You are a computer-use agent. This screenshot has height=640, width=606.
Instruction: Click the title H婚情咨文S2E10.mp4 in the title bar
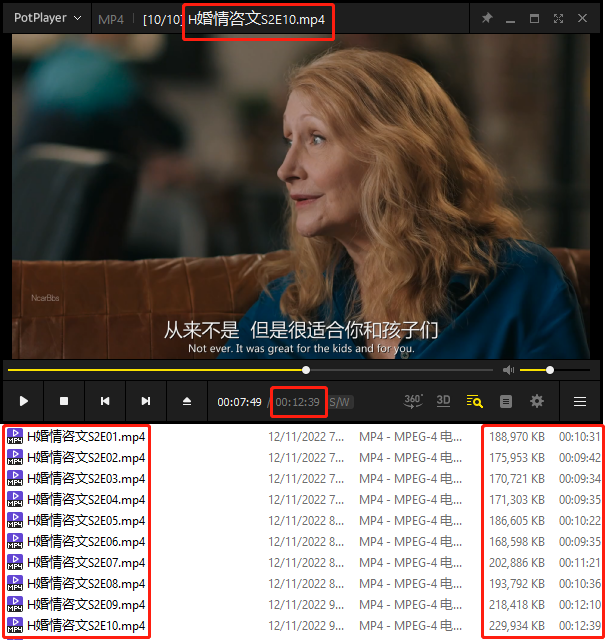click(256, 19)
